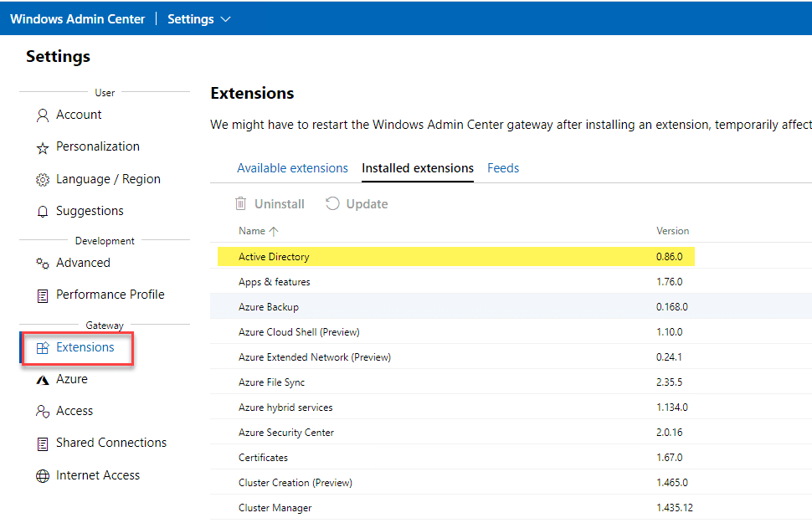Open Windows Admin Center home link
Image resolution: width=812 pixels, height=523 pixels.
coord(77,18)
